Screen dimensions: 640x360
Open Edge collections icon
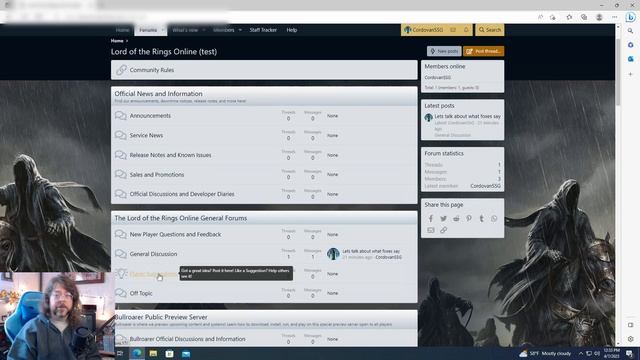pyautogui.click(x=584, y=17)
